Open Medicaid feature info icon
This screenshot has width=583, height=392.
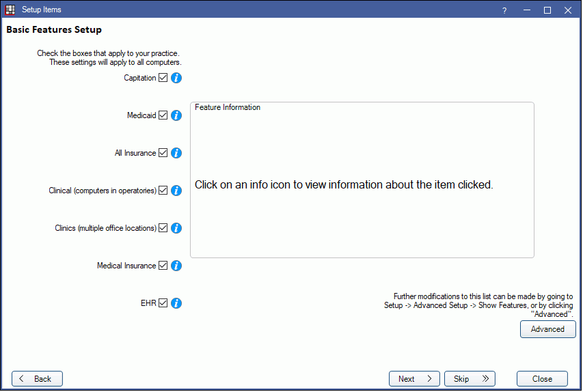coord(176,115)
